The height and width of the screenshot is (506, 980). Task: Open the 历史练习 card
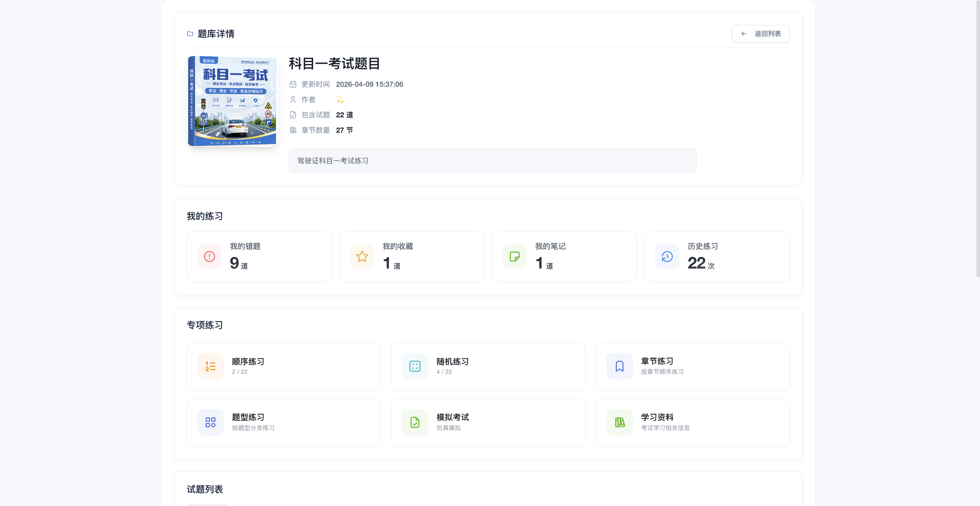[717, 257]
